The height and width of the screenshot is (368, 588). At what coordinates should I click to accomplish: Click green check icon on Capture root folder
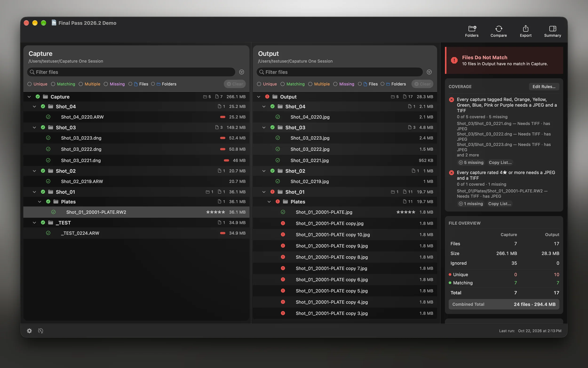click(38, 97)
